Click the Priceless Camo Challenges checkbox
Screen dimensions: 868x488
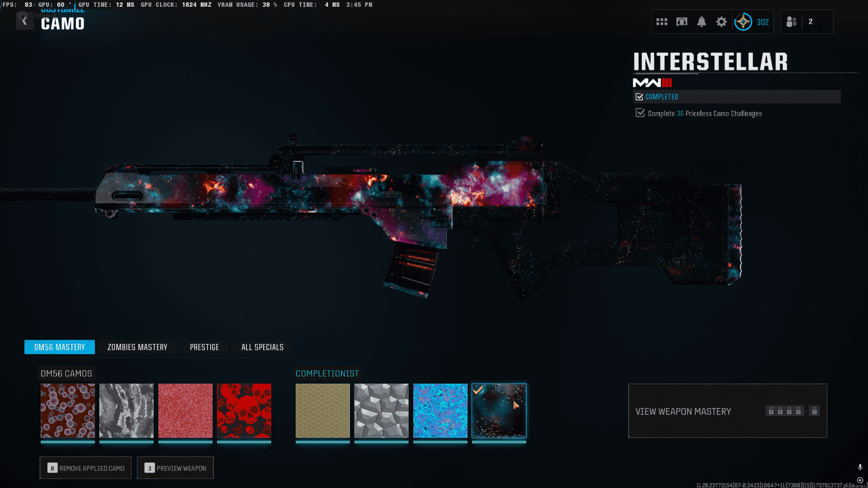[x=640, y=113]
